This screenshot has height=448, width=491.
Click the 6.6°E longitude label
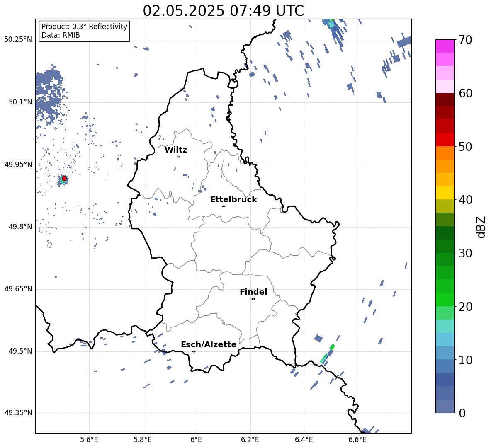pos(357,440)
